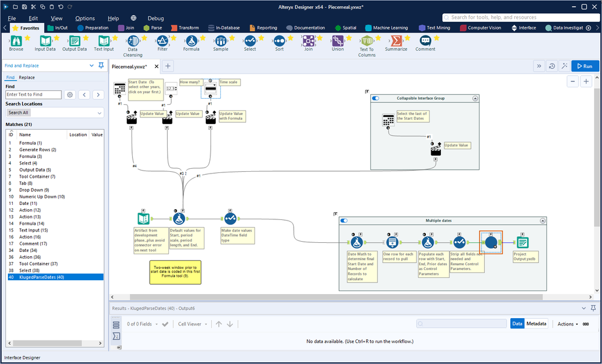
Task: Click the Summarize tool icon
Action: (396, 42)
